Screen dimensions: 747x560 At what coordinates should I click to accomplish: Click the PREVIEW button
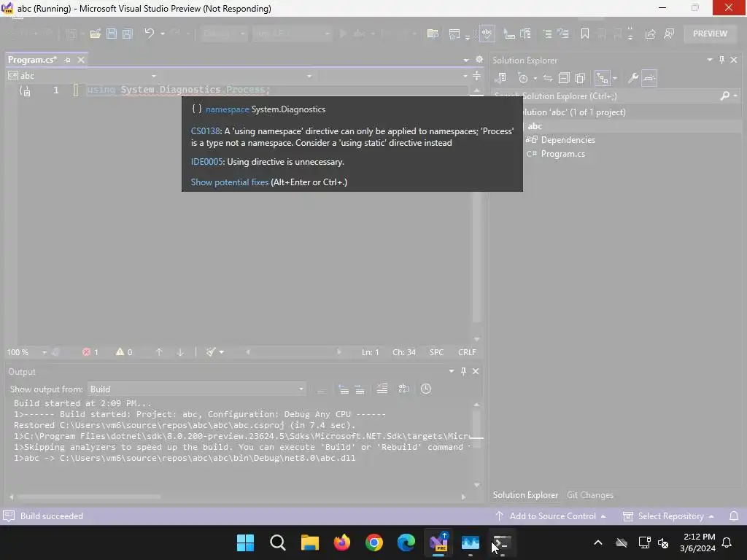(x=710, y=34)
